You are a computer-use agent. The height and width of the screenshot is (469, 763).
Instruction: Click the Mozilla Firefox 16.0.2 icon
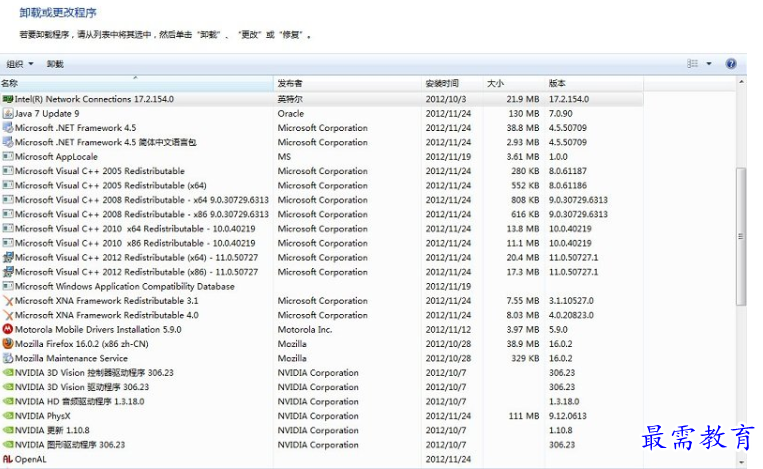click(8, 343)
